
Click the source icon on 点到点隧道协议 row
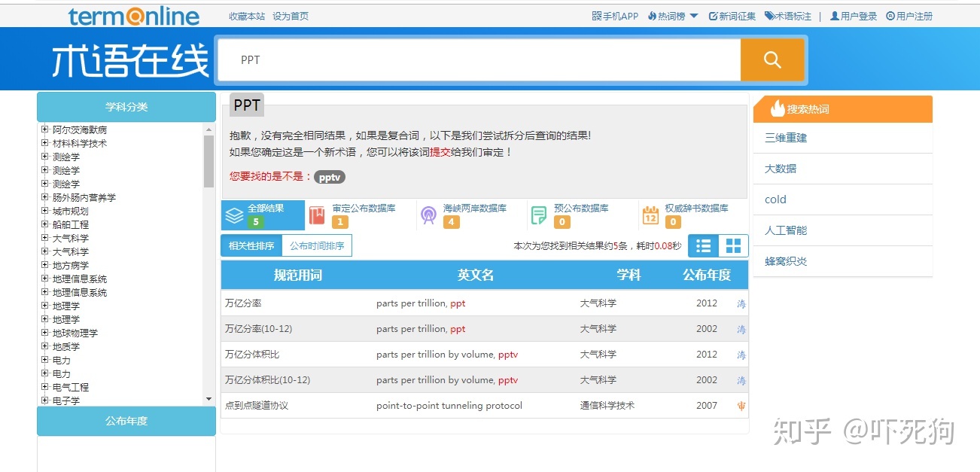[741, 406]
